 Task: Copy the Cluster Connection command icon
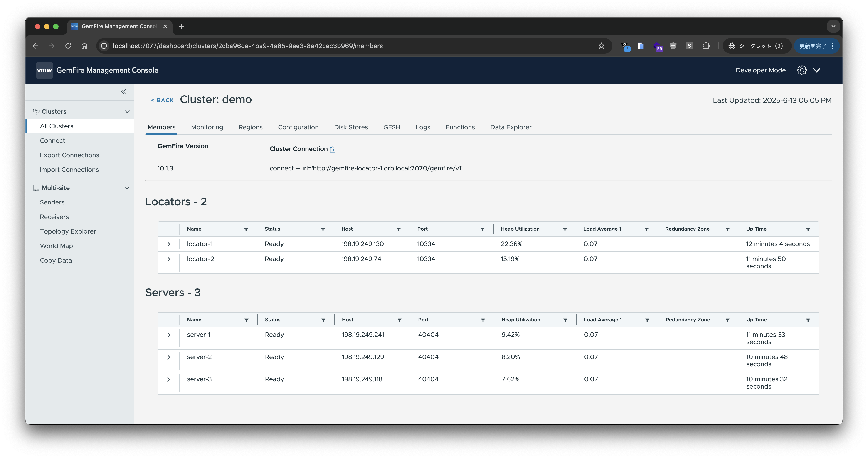pos(333,149)
